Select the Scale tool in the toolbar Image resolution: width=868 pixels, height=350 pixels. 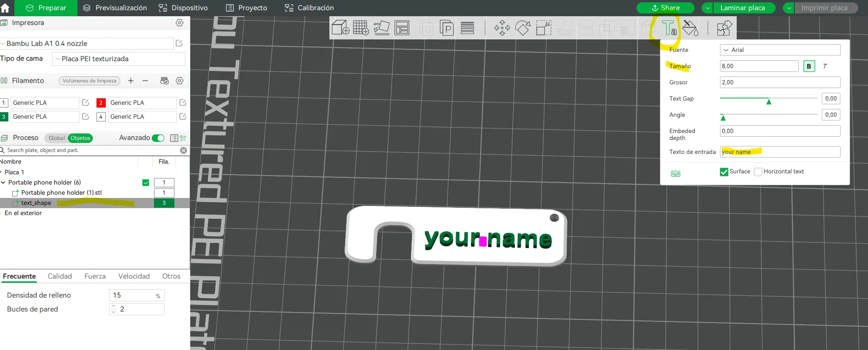[544, 28]
